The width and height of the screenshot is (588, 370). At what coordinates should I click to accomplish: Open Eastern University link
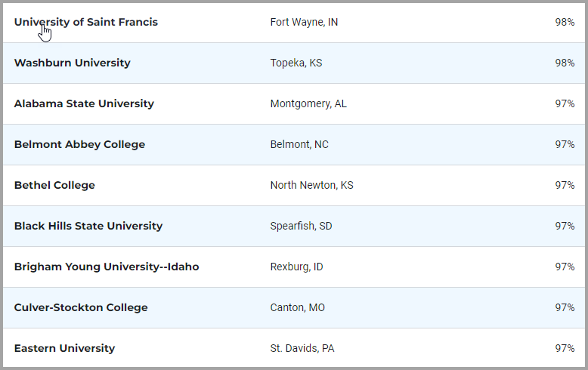tap(64, 349)
